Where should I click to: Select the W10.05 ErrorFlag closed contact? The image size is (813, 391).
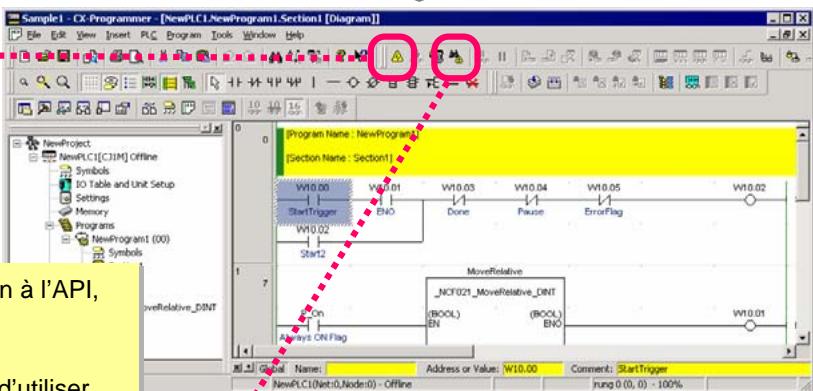click(x=604, y=200)
